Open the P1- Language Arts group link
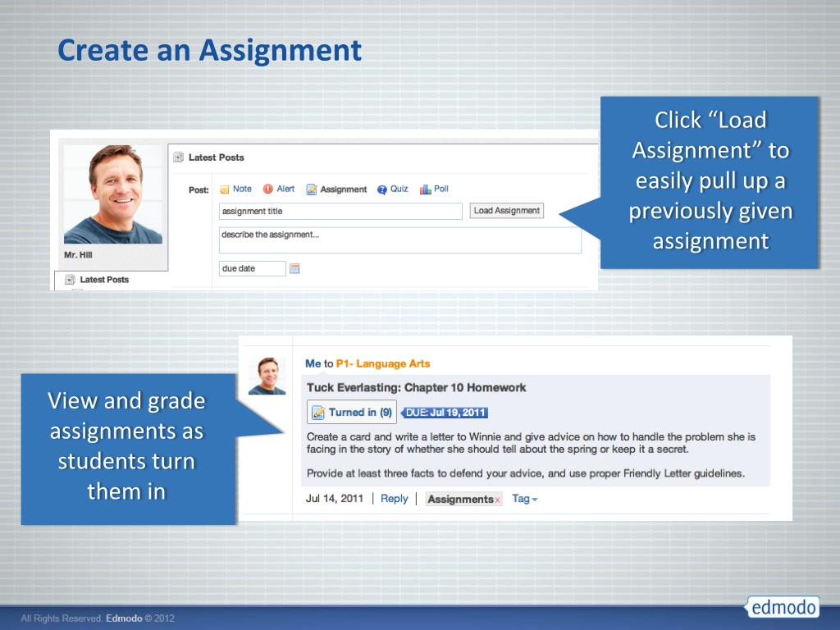840x630 pixels. 383,363
